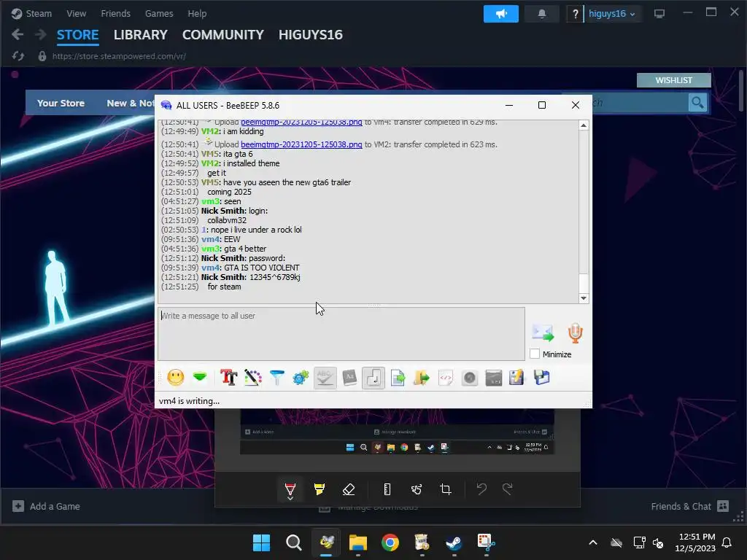Select the eraser tool in Snipping Tool
Image resolution: width=747 pixels, height=560 pixels.
click(349, 489)
